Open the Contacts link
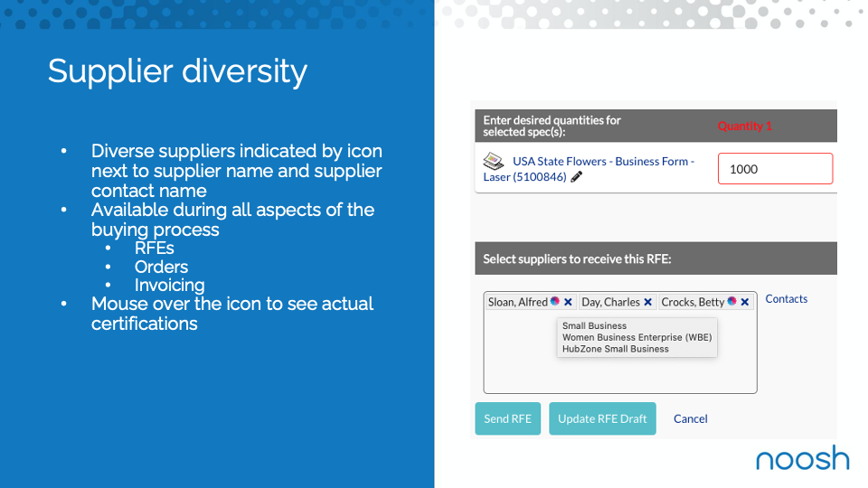868x488 pixels. [786, 299]
